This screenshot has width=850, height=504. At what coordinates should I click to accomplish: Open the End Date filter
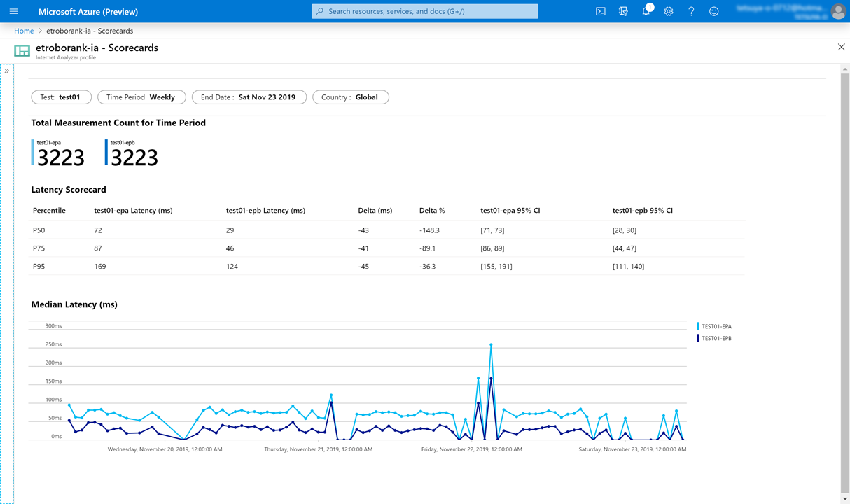point(249,97)
